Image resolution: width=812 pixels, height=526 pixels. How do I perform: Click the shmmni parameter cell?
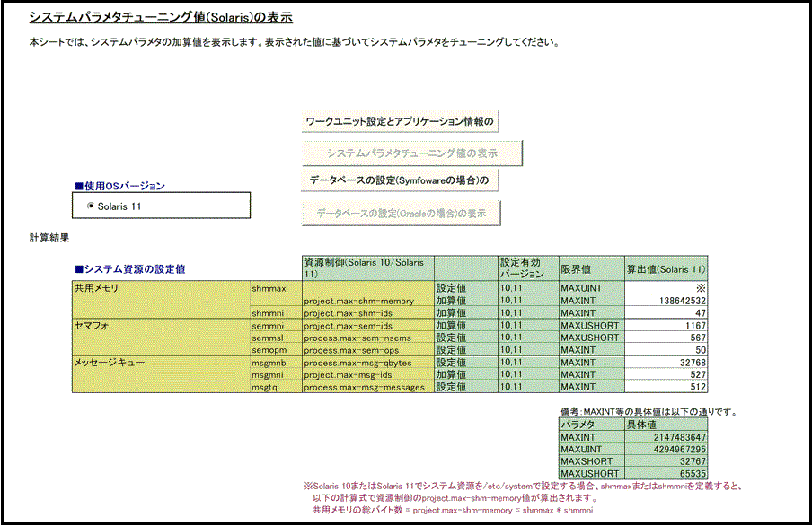(276, 313)
